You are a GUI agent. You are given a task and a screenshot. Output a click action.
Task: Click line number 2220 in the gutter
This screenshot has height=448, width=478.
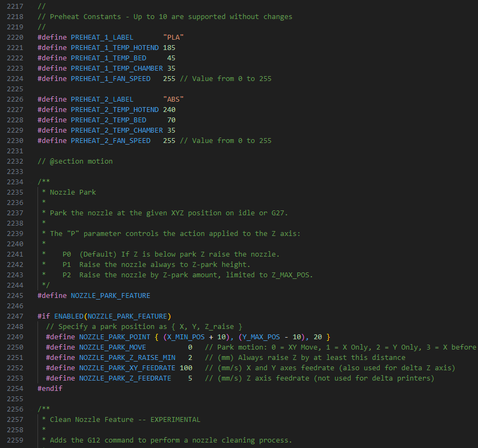point(14,38)
